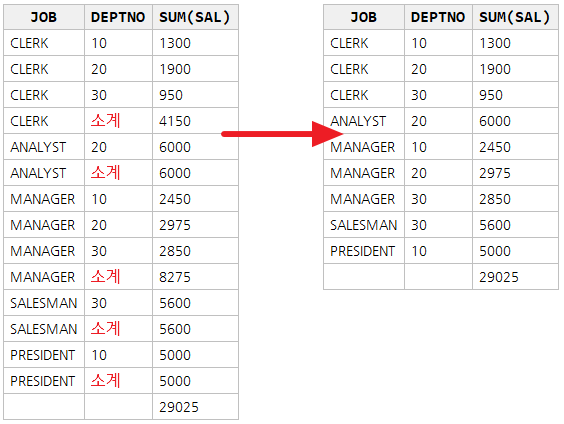Click the 29025 total in the right table
Image resolution: width=564 pixels, height=424 pixels.
(x=499, y=277)
